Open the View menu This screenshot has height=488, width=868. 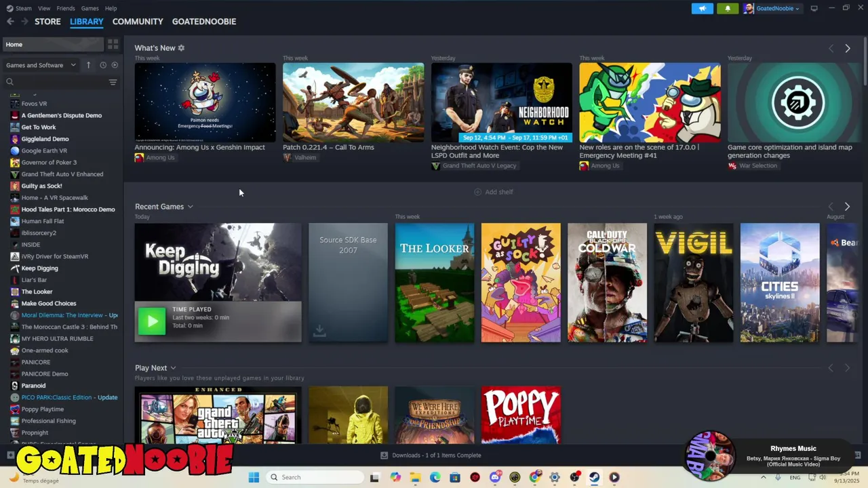click(44, 8)
